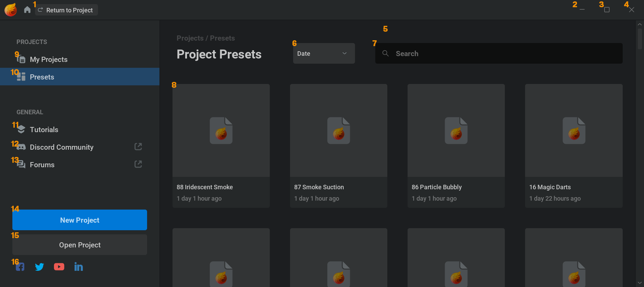Open the 87 Smoke Suction preset thumbnail
The image size is (644, 287).
338,130
